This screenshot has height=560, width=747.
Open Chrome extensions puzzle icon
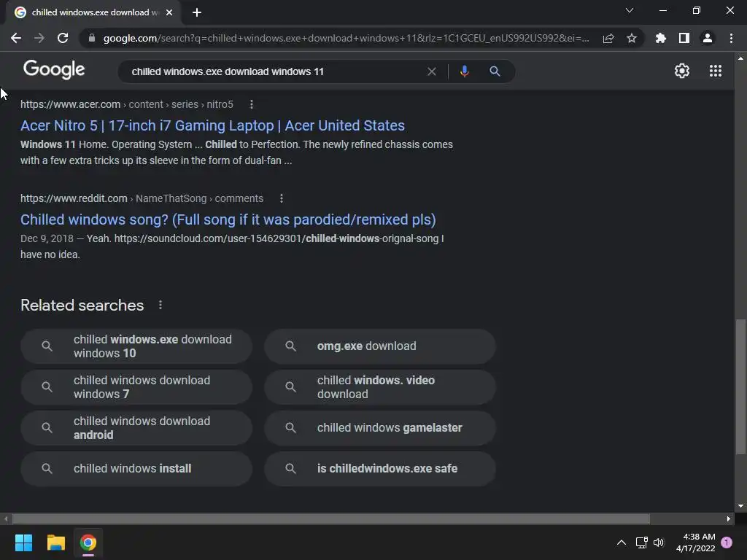pyautogui.click(x=661, y=38)
